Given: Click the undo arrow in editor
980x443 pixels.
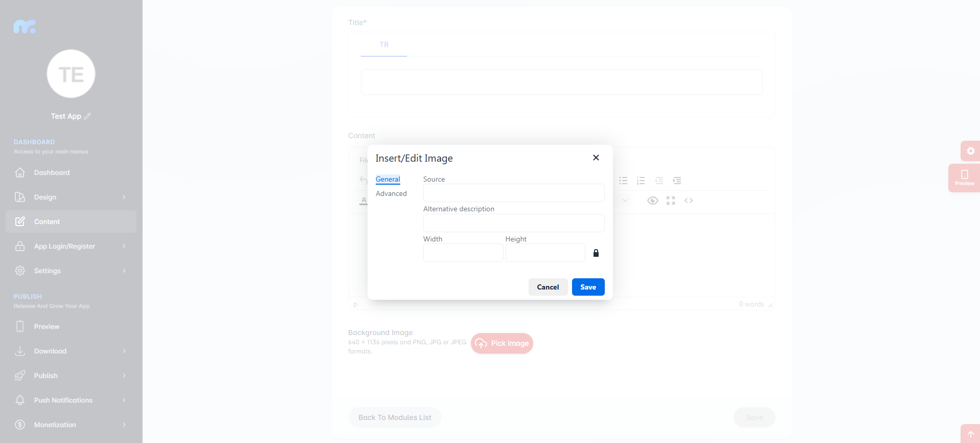Looking at the screenshot, I should [363, 180].
